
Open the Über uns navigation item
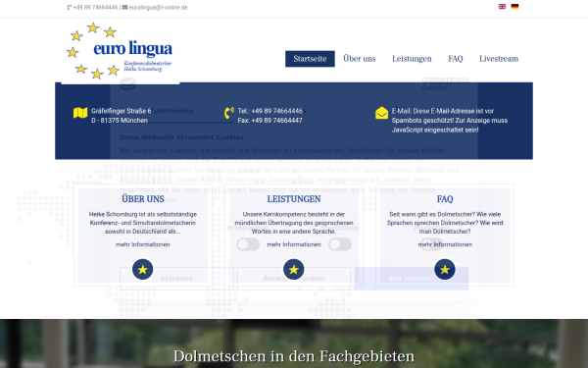pyautogui.click(x=360, y=59)
